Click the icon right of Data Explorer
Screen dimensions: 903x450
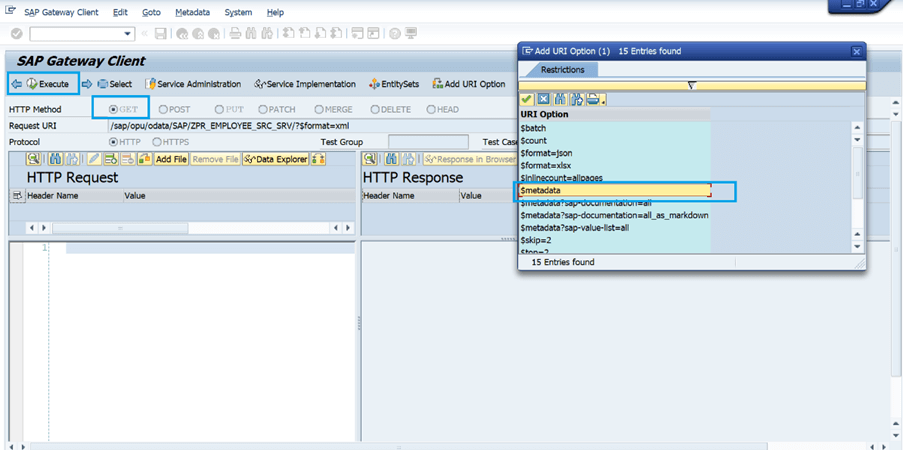click(318, 158)
